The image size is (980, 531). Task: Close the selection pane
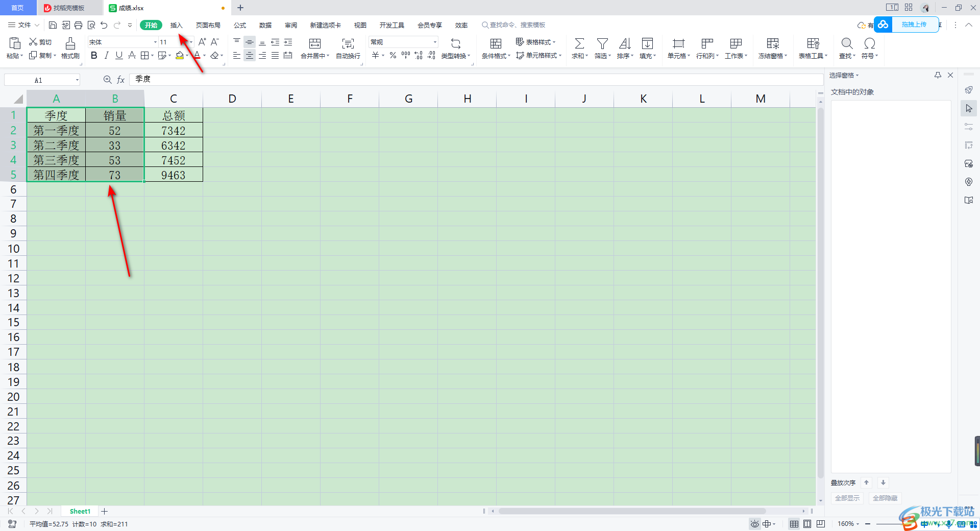click(x=950, y=75)
